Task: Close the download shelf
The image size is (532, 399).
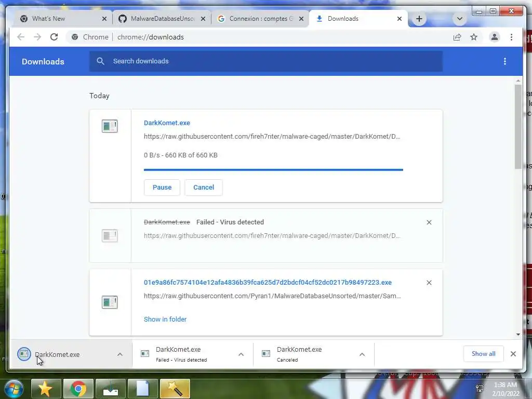Action: pyautogui.click(x=513, y=354)
